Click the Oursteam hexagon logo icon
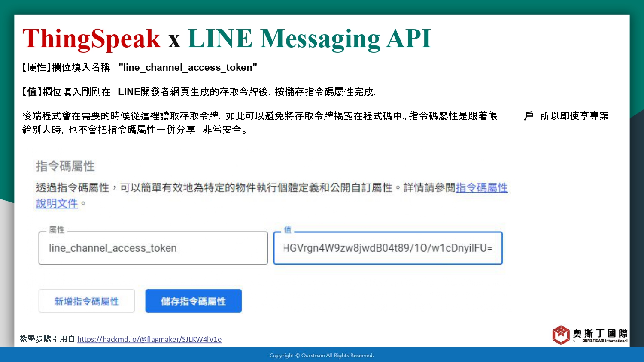This screenshot has height=362, width=644. [561, 335]
